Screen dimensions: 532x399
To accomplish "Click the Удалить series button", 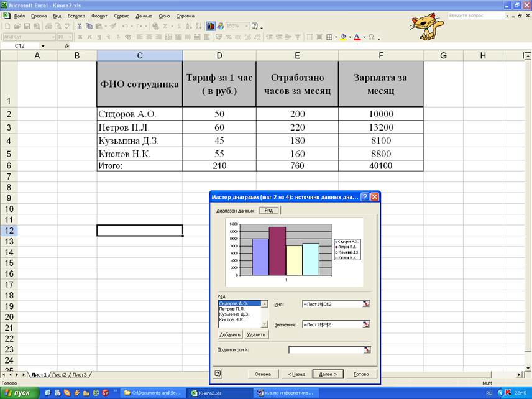I will [256, 334].
